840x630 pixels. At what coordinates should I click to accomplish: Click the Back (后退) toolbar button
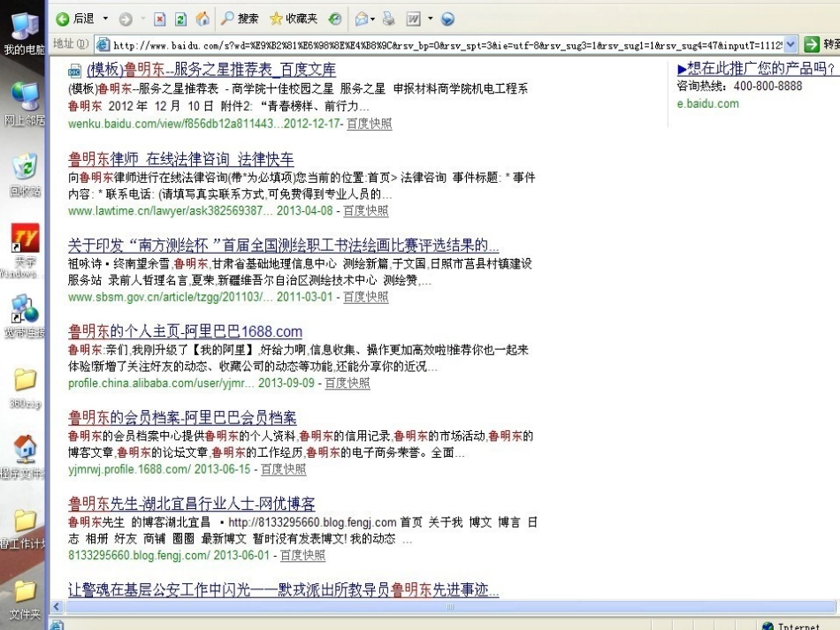75,19
